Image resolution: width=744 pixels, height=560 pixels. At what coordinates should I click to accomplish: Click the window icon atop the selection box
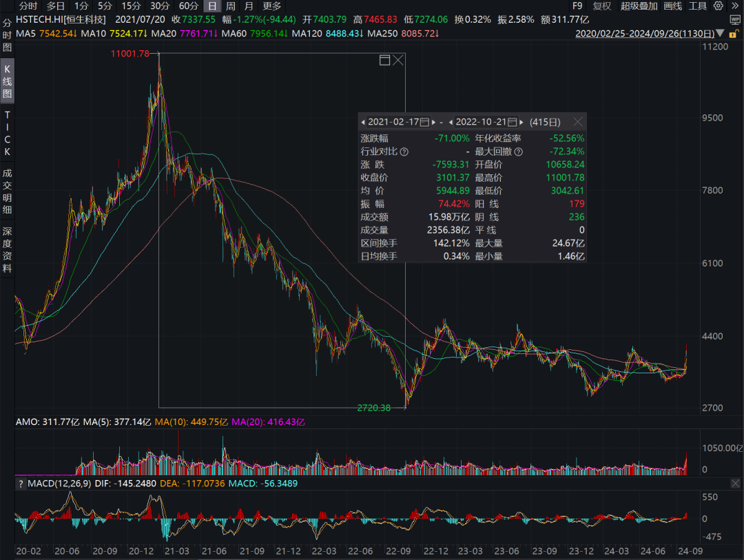tap(385, 61)
